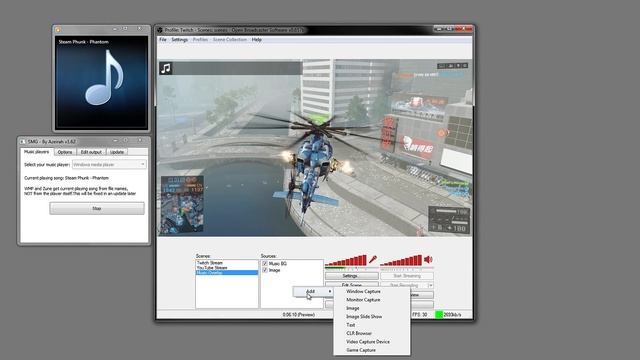Click the 2600kb/s bitrate status text

click(x=452, y=315)
